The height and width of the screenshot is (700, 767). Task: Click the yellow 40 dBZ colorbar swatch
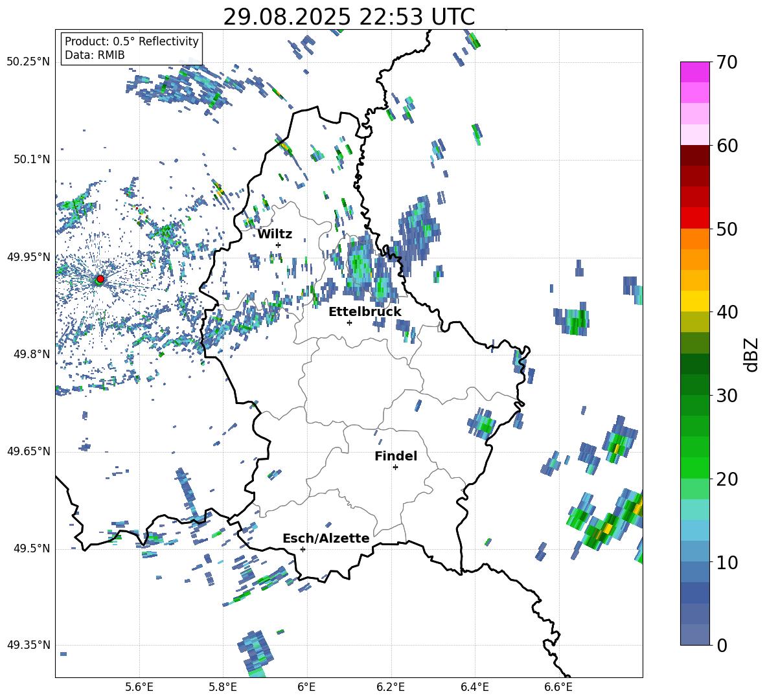pos(694,301)
